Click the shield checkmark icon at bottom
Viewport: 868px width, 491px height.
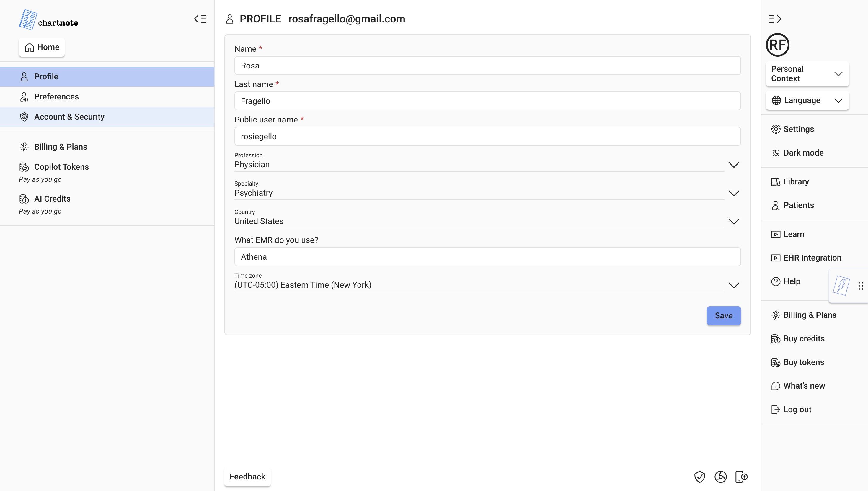click(699, 477)
